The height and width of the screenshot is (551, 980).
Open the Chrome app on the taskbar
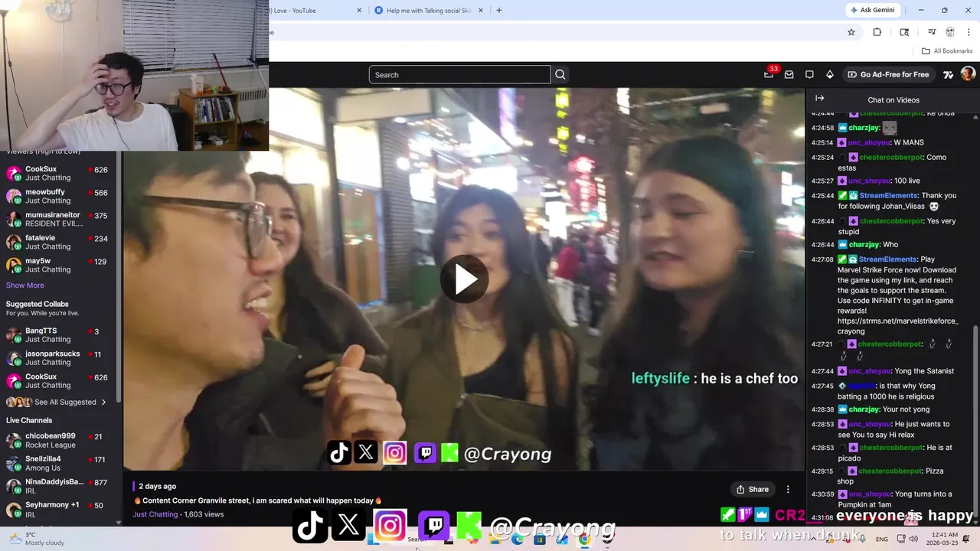click(x=584, y=539)
